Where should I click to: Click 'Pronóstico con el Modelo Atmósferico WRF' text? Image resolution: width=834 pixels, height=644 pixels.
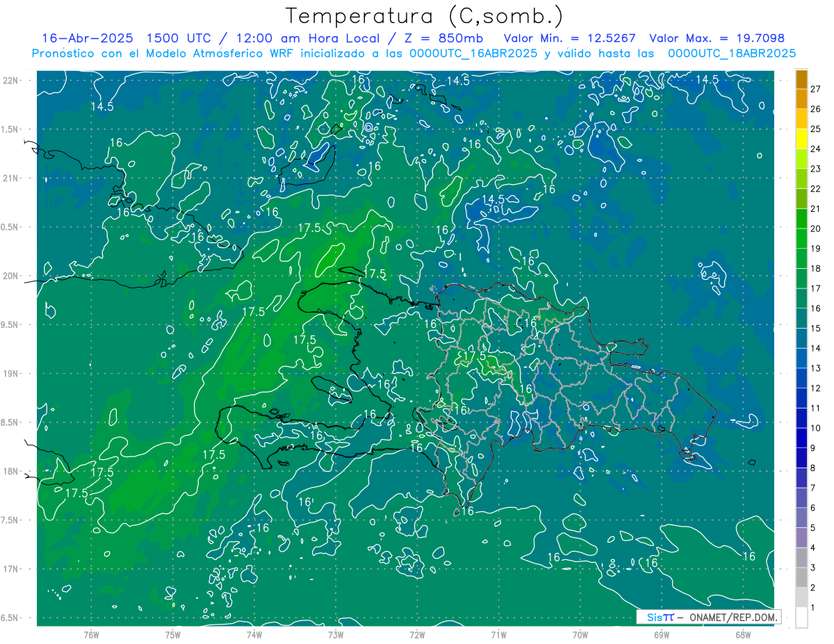164,53
